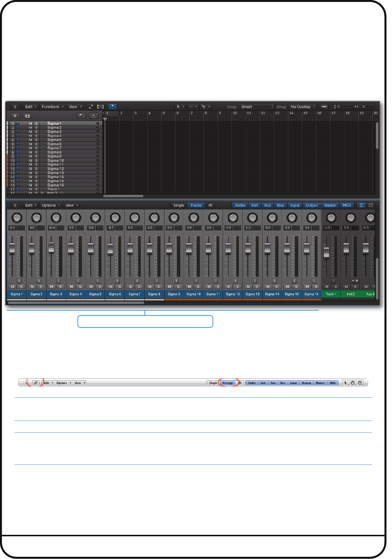The image size is (392, 559).
Task: Toggle the Inst filter button in mixer
Action: 255,205
